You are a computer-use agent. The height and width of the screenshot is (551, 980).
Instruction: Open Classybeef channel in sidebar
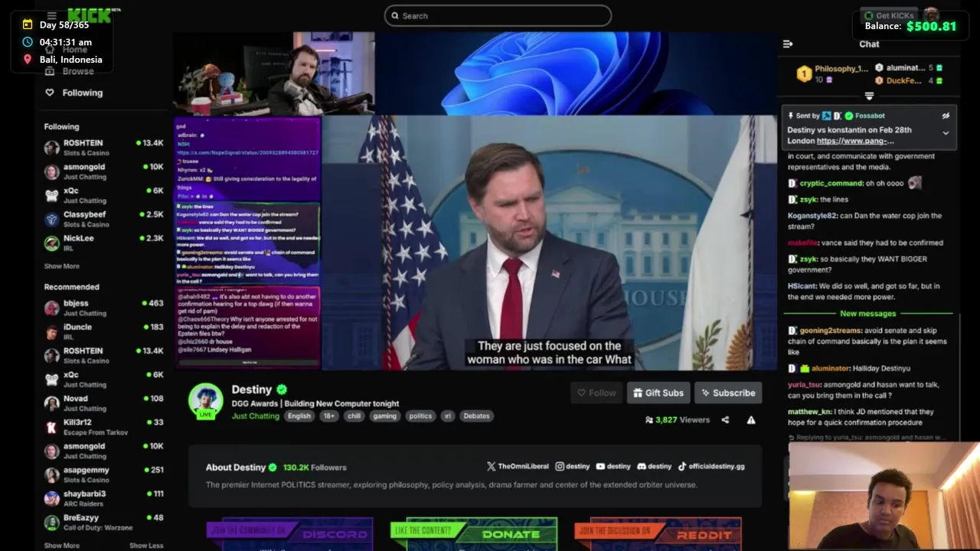click(103, 219)
